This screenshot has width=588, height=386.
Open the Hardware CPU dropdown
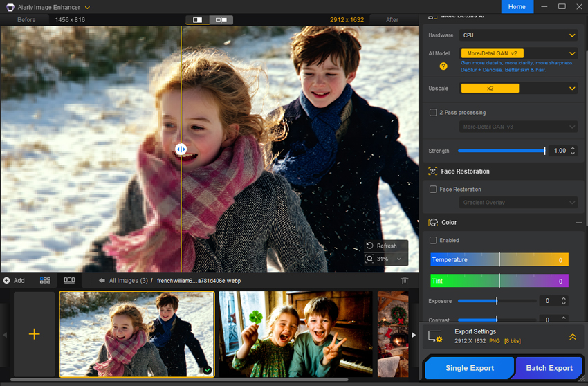518,35
